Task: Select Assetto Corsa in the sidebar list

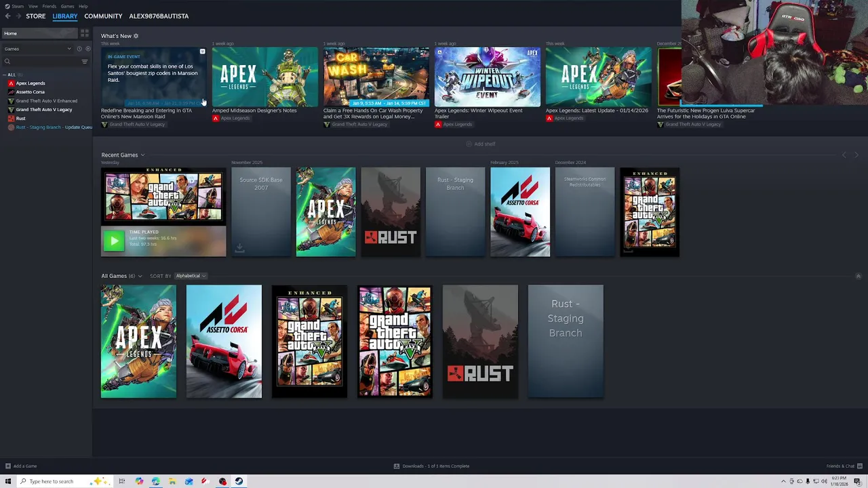Action: coord(30,92)
